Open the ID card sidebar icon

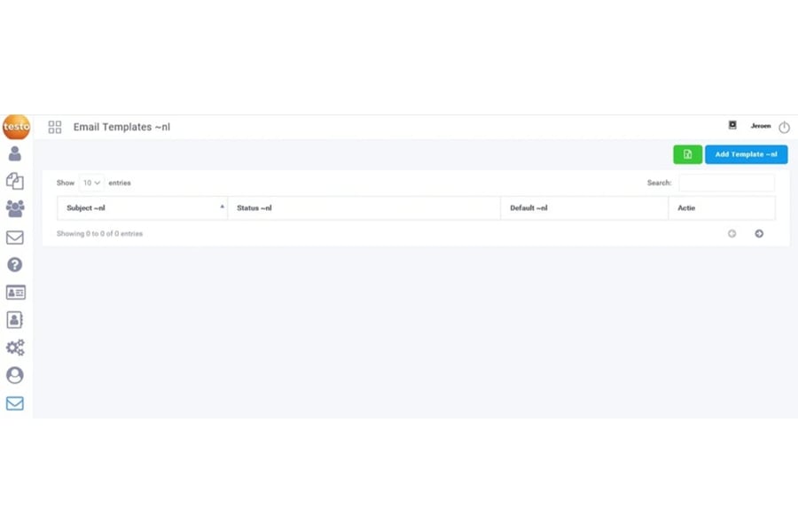15,293
